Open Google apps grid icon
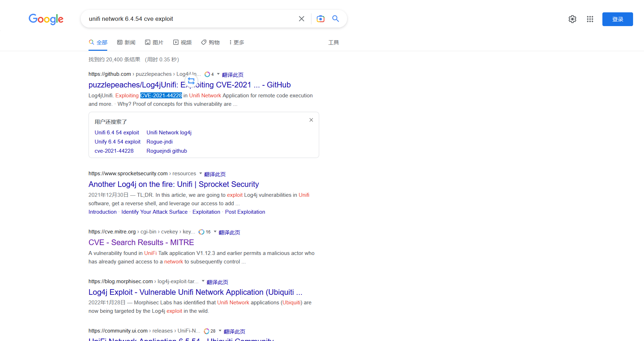Image resolution: width=644 pixels, height=341 pixels. click(590, 19)
